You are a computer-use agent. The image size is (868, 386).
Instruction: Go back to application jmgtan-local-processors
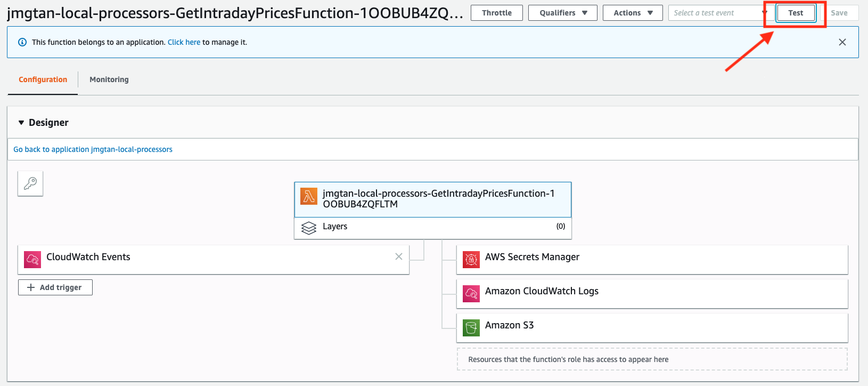[x=93, y=149]
